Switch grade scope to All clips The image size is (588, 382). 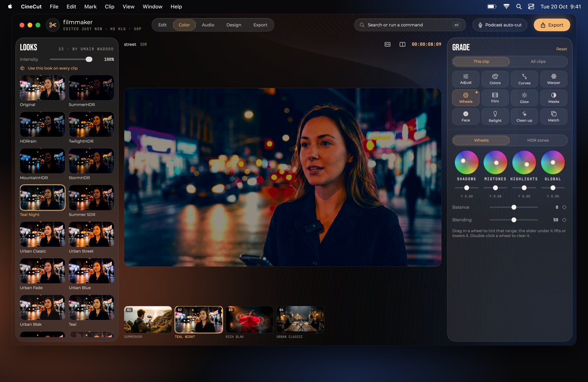tap(538, 61)
